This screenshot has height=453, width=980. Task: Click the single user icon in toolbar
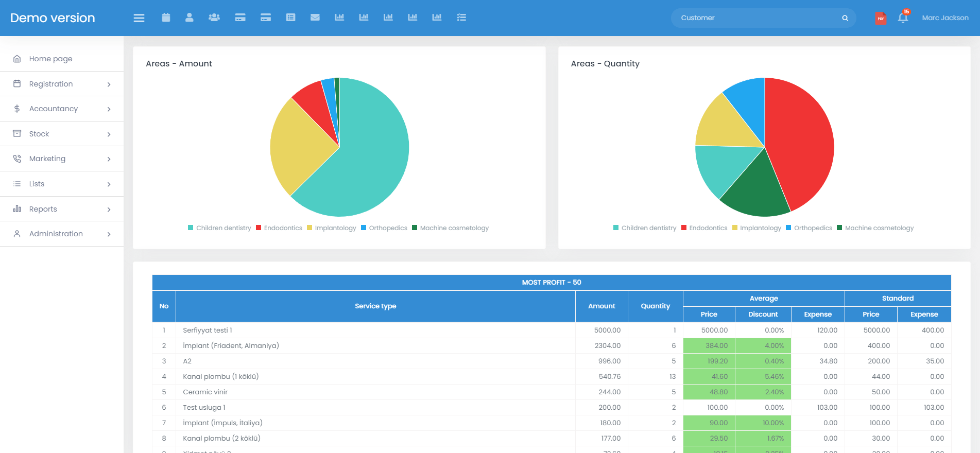pyautogui.click(x=190, y=18)
